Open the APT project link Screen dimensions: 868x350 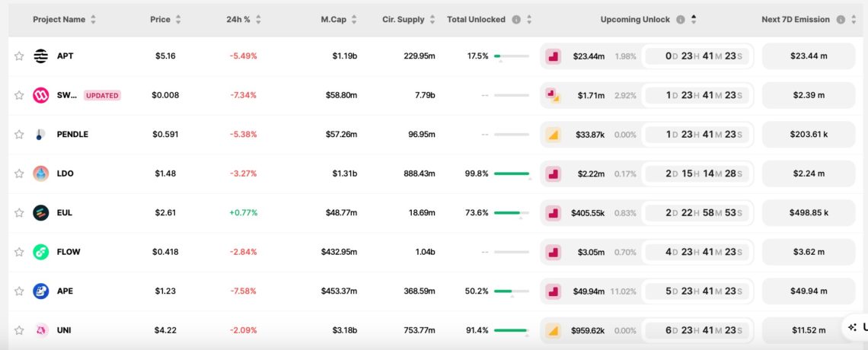coord(65,56)
